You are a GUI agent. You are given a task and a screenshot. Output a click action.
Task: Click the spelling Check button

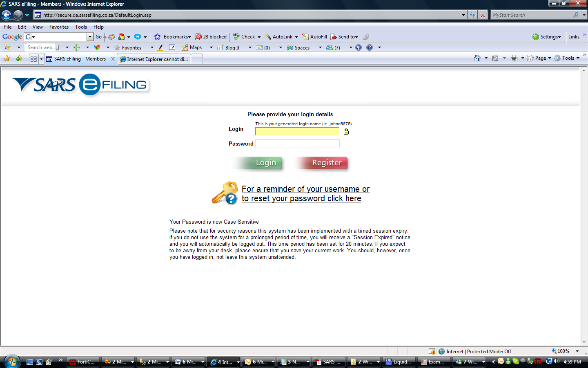click(244, 37)
